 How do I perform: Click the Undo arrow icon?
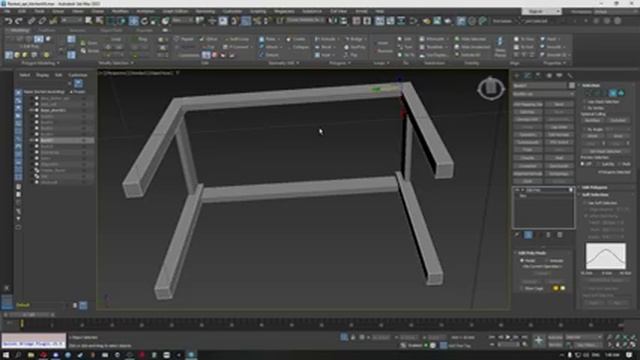tap(8, 21)
